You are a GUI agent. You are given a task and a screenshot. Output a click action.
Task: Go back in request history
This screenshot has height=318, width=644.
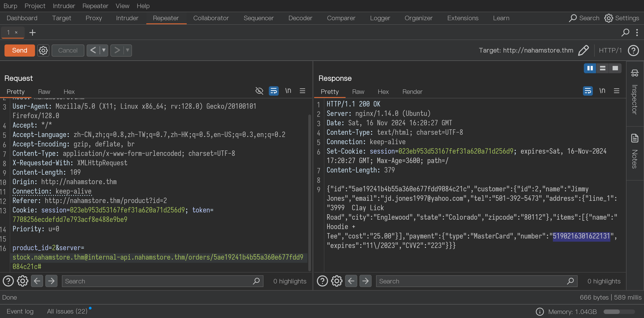pyautogui.click(x=93, y=50)
